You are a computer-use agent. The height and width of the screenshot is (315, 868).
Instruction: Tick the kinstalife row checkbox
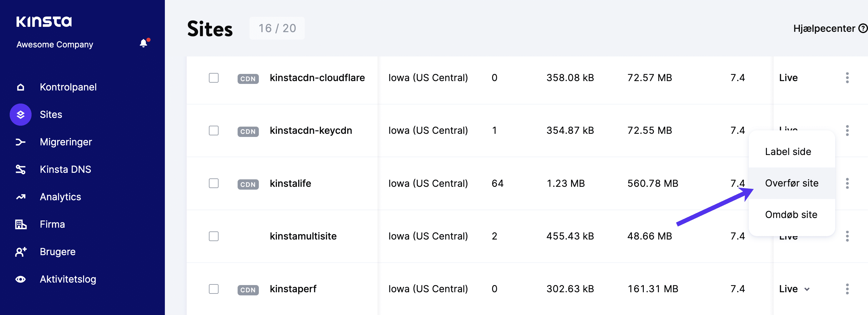point(214,183)
